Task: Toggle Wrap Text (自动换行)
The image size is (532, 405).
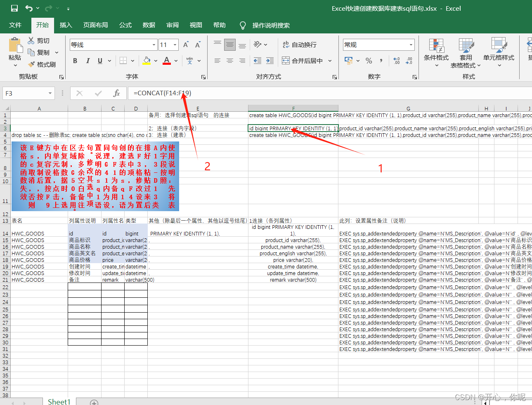Action: [300, 45]
